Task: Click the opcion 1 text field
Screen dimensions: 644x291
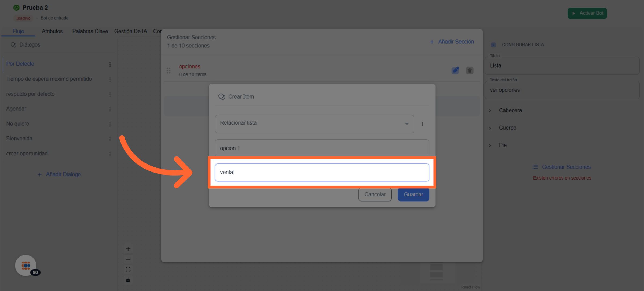Action: 322,148
